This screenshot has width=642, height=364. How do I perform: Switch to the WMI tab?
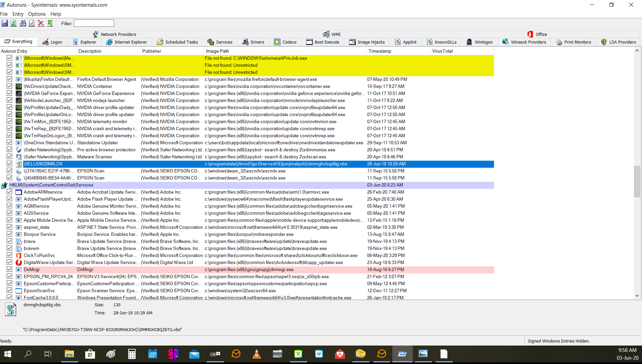[x=332, y=35]
